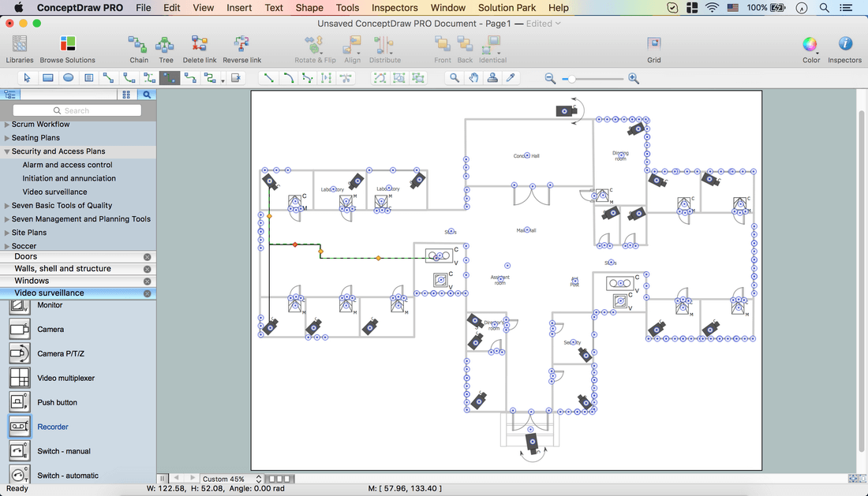The height and width of the screenshot is (496, 868).
Task: Click the Chain connection tool
Action: pyautogui.click(x=138, y=46)
